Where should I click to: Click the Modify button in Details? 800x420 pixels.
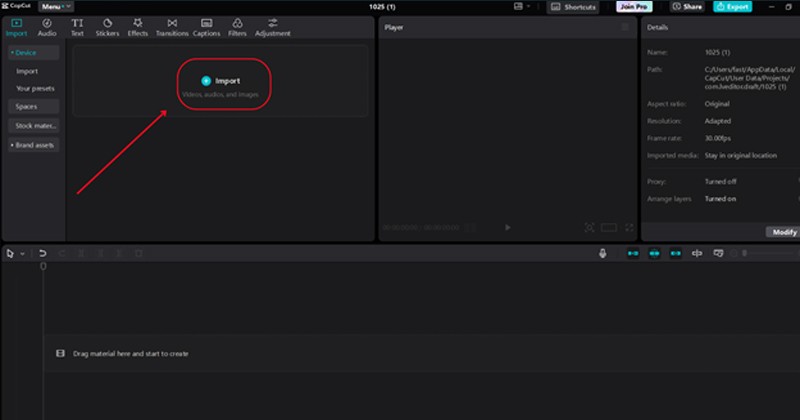pyautogui.click(x=784, y=232)
